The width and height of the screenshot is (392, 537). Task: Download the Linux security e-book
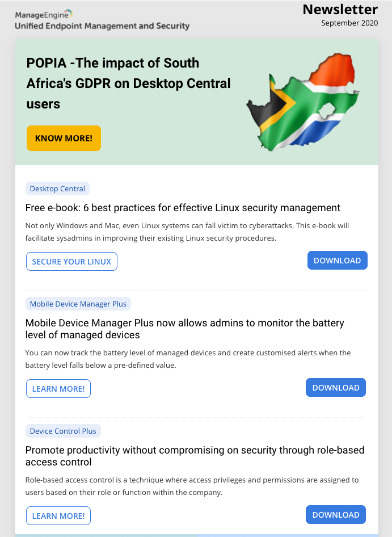[337, 261]
